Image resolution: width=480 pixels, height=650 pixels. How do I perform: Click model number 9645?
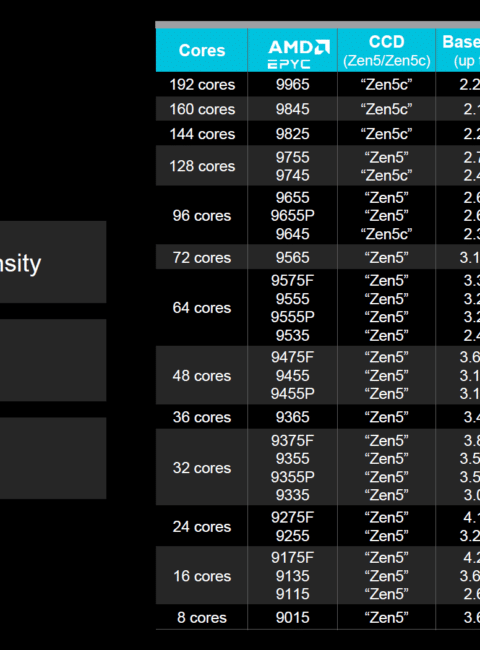pos(293,233)
